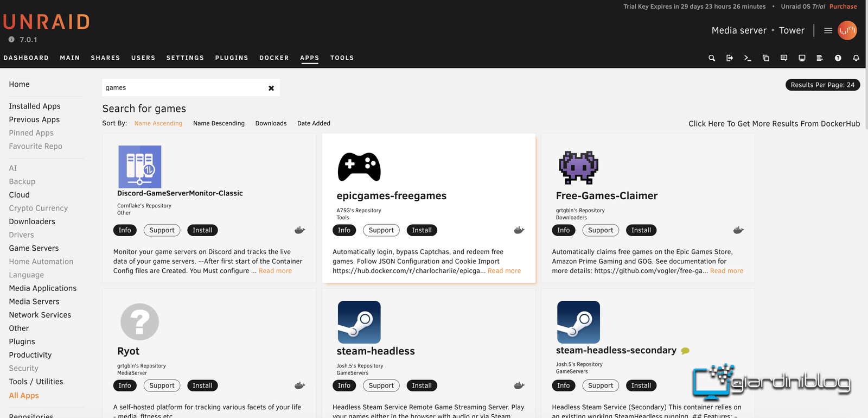Open Support for Ryot
Screen dimensions: 868x418
[162, 385]
